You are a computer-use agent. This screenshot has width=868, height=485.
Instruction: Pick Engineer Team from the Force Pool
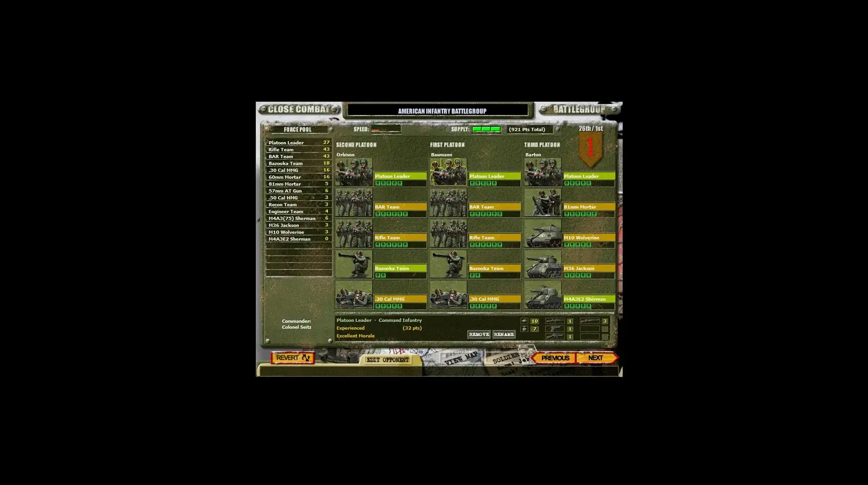coord(298,212)
